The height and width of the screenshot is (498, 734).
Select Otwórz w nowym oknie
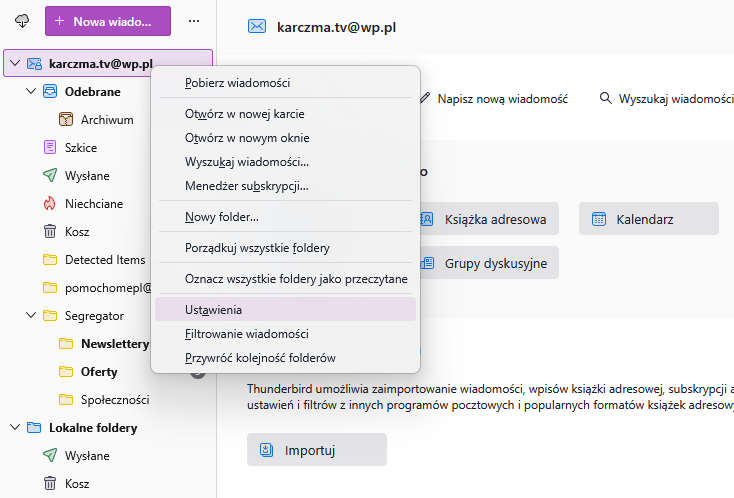[x=285, y=138]
